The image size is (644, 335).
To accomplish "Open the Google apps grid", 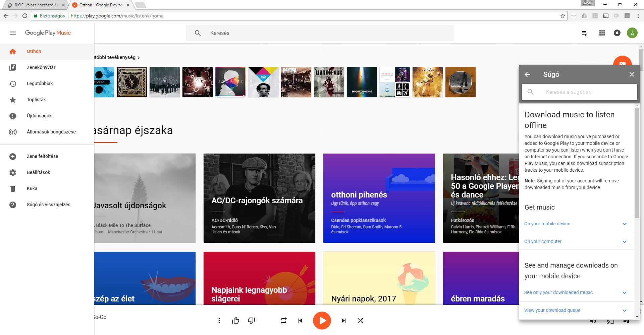I will [x=602, y=33].
